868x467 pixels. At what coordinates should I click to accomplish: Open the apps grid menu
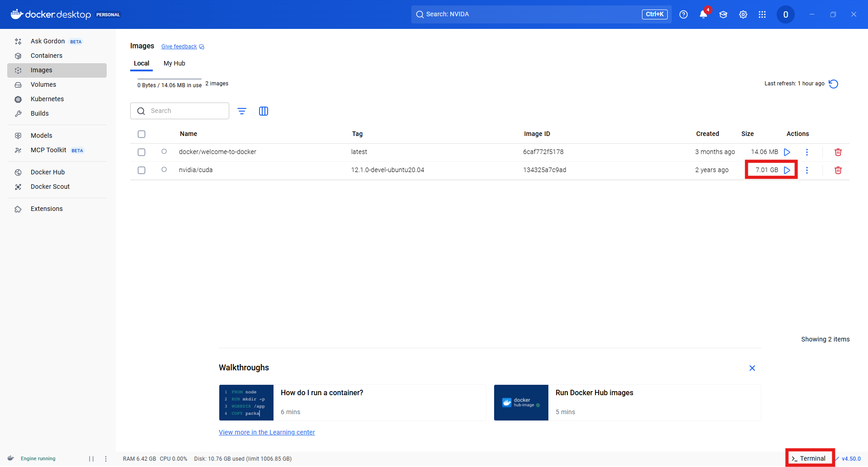(x=762, y=14)
